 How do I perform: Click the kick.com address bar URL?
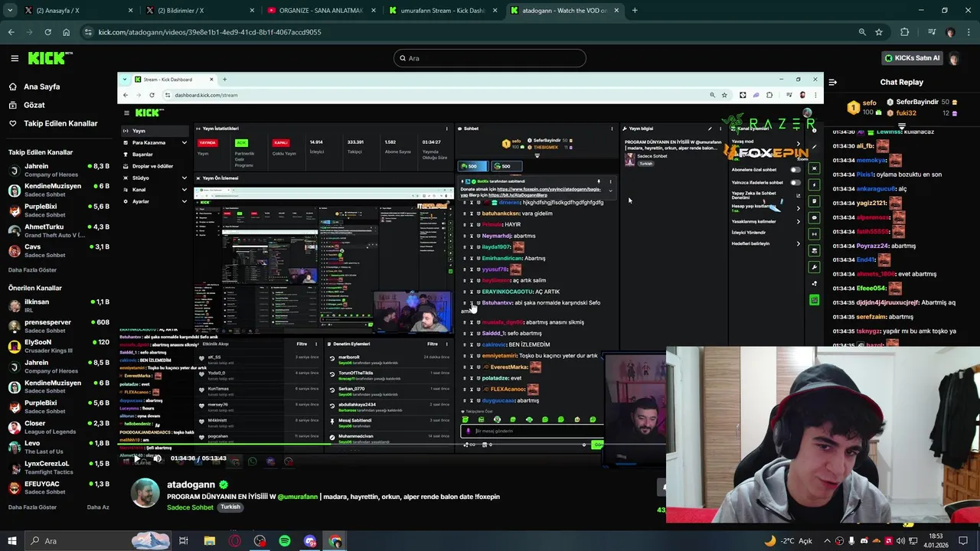tap(210, 32)
